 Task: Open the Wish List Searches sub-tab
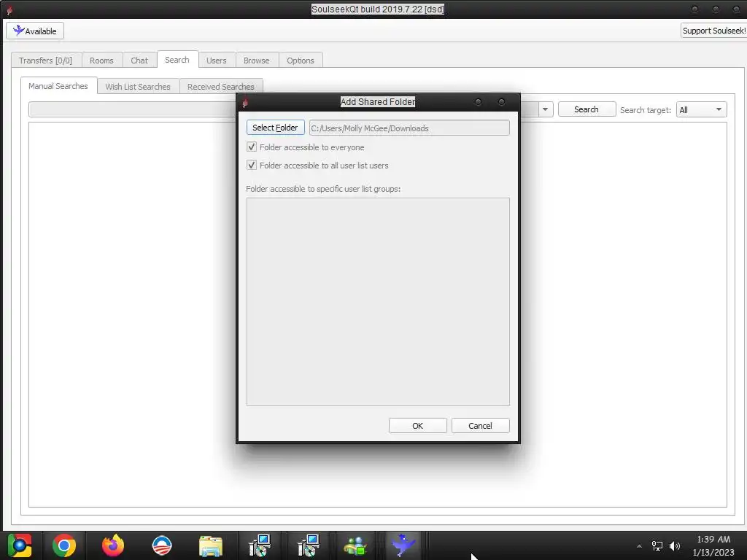(x=138, y=87)
